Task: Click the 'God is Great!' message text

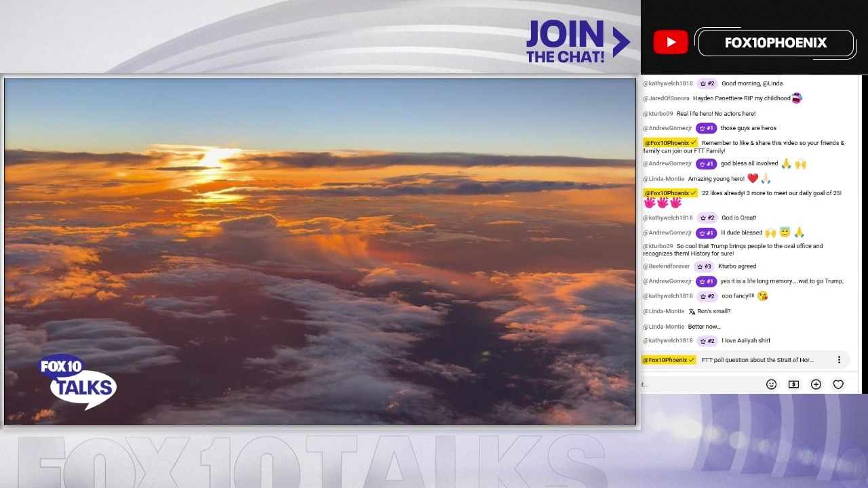Action: pos(738,218)
